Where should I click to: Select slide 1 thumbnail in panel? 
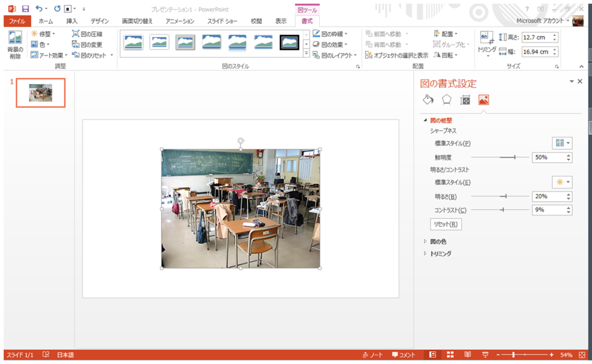[40, 91]
